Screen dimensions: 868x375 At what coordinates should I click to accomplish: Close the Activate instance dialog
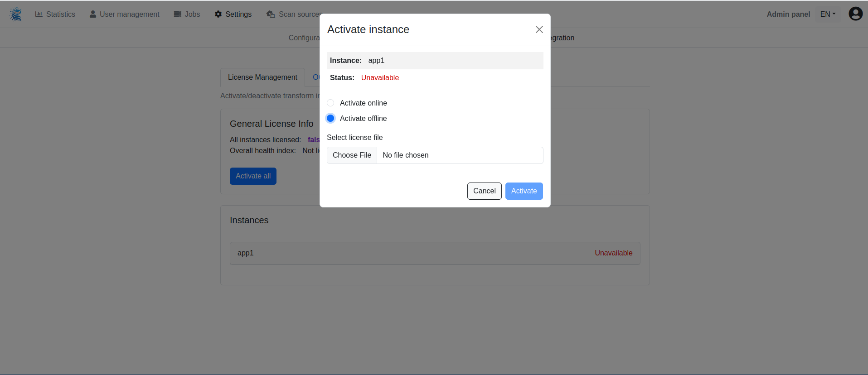click(x=539, y=29)
